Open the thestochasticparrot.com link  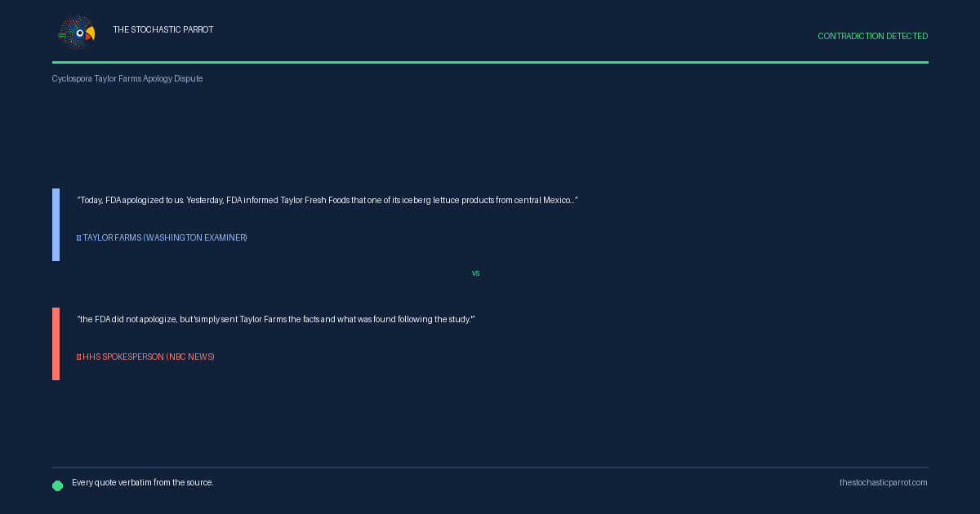pyautogui.click(x=884, y=482)
